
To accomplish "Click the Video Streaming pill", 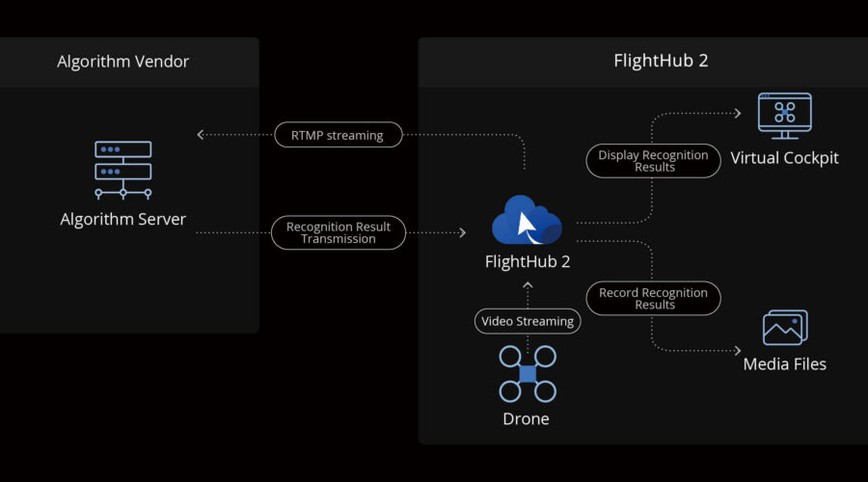I will point(527,321).
